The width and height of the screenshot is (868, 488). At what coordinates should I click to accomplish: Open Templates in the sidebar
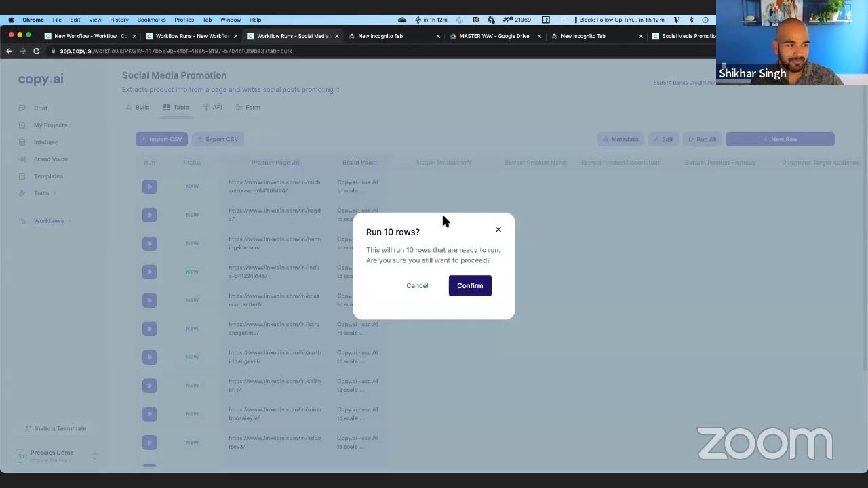tap(48, 176)
